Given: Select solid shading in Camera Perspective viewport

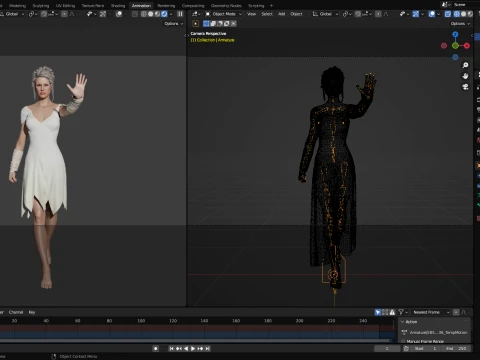Looking at the screenshot, I should (463, 14).
